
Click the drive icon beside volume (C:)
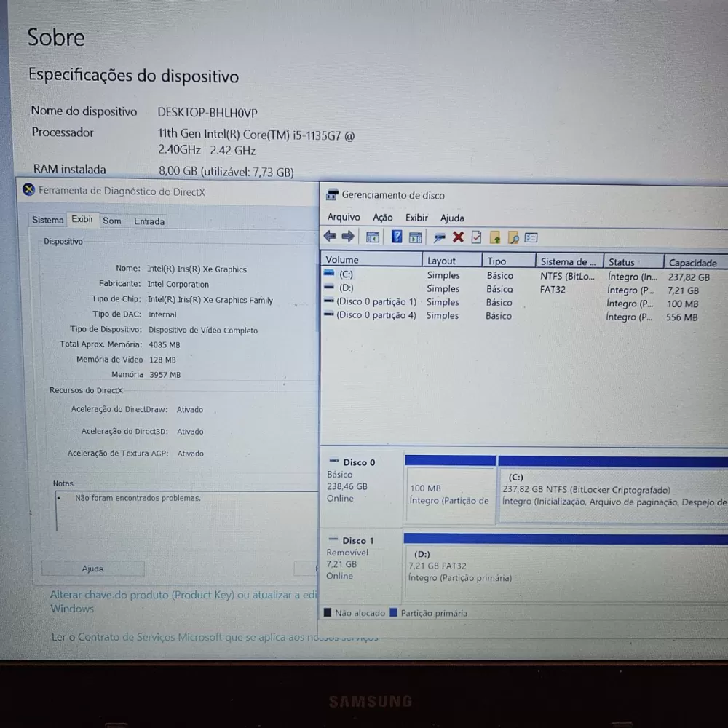[x=329, y=274]
